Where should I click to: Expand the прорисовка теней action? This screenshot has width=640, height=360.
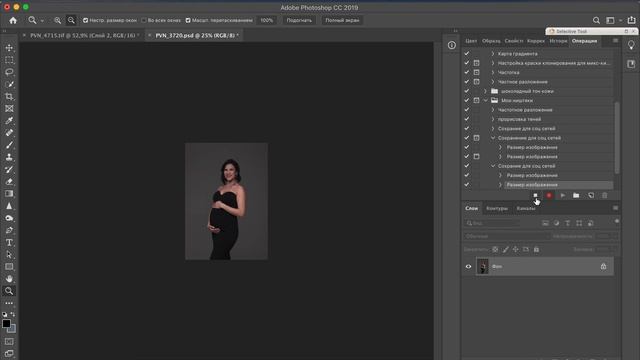coord(493,119)
